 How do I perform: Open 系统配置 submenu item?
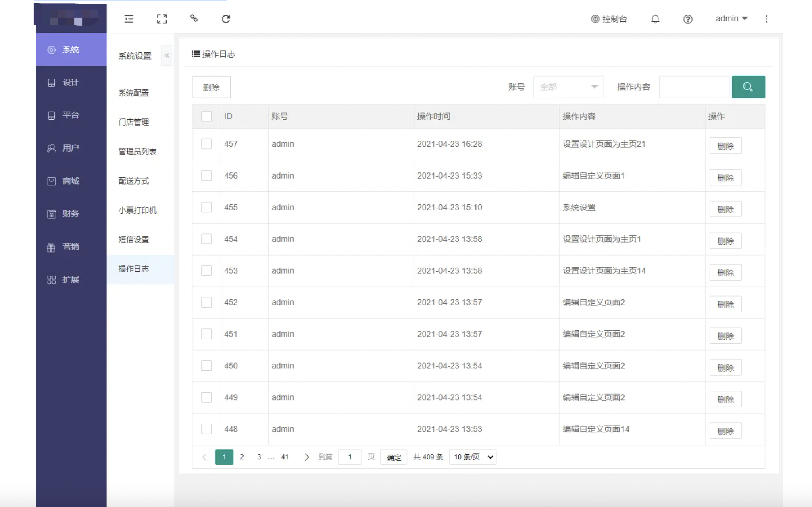click(x=140, y=93)
